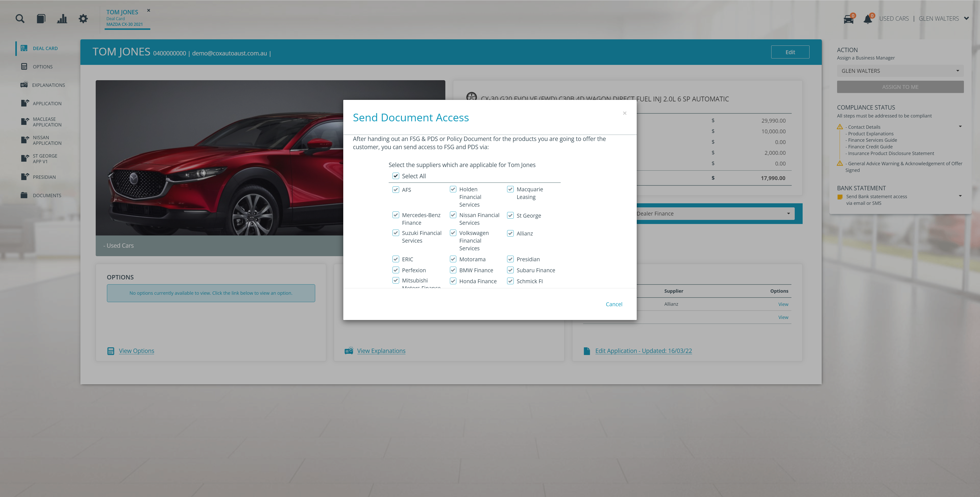Click View link in the Allianz row
980x497 pixels.
[783, 304]
